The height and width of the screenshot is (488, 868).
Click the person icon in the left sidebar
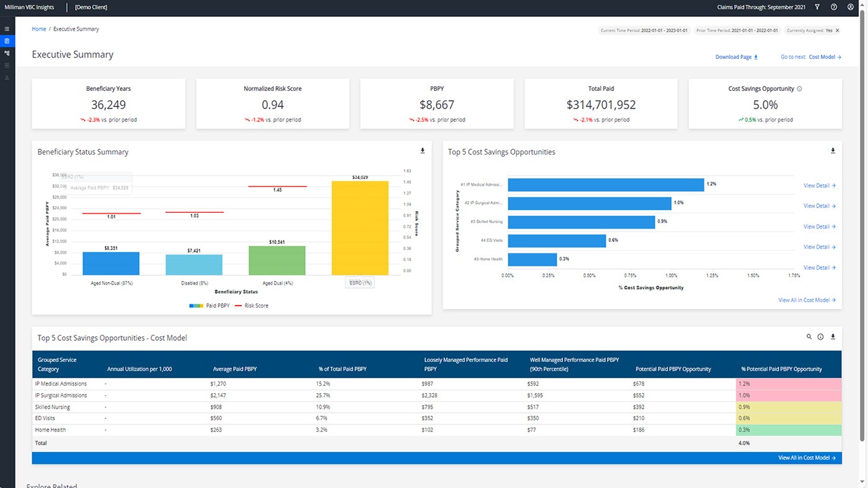[x=7, y=77]
